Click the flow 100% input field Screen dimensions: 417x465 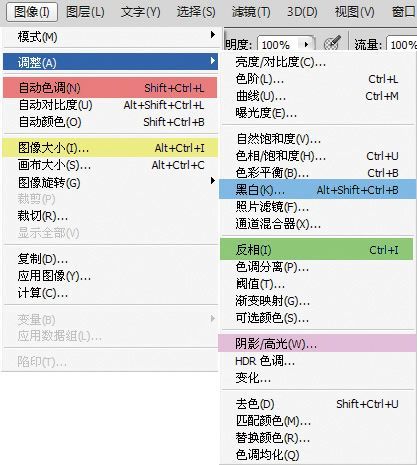click(x=402, y=44)
